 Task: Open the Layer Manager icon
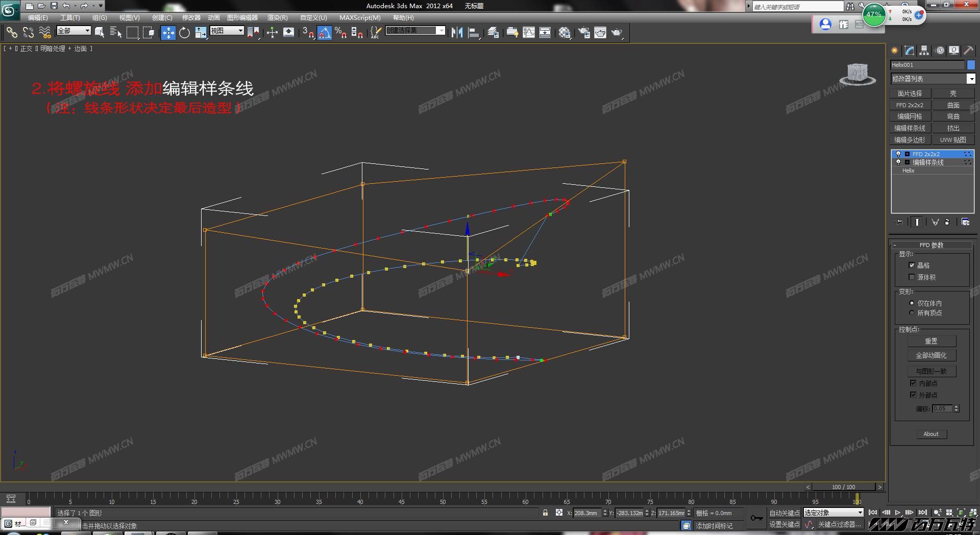coord(493,33)
